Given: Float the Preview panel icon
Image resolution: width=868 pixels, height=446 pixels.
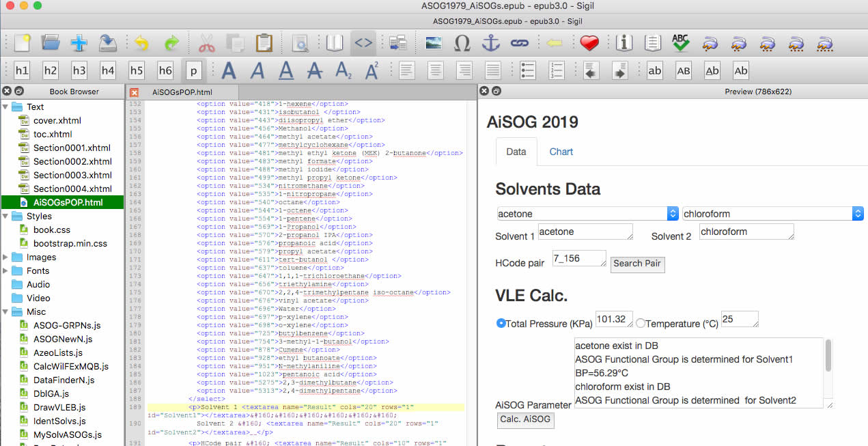Looking at the screenshot, I should click(x=496, y=92).
